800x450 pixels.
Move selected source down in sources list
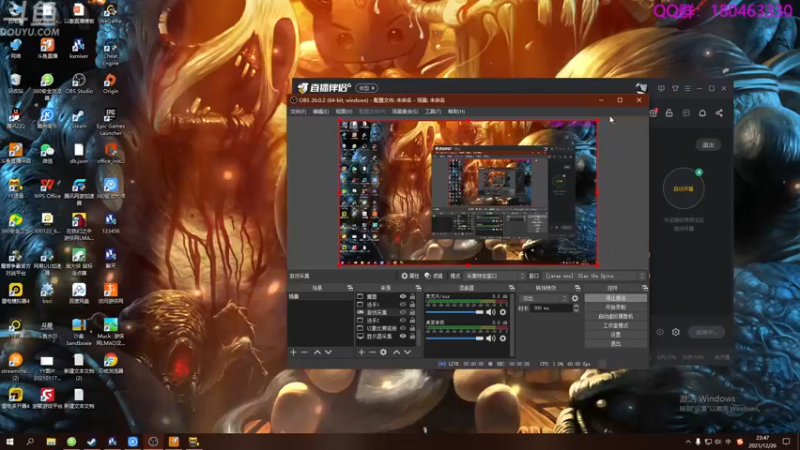click(407, 352)
